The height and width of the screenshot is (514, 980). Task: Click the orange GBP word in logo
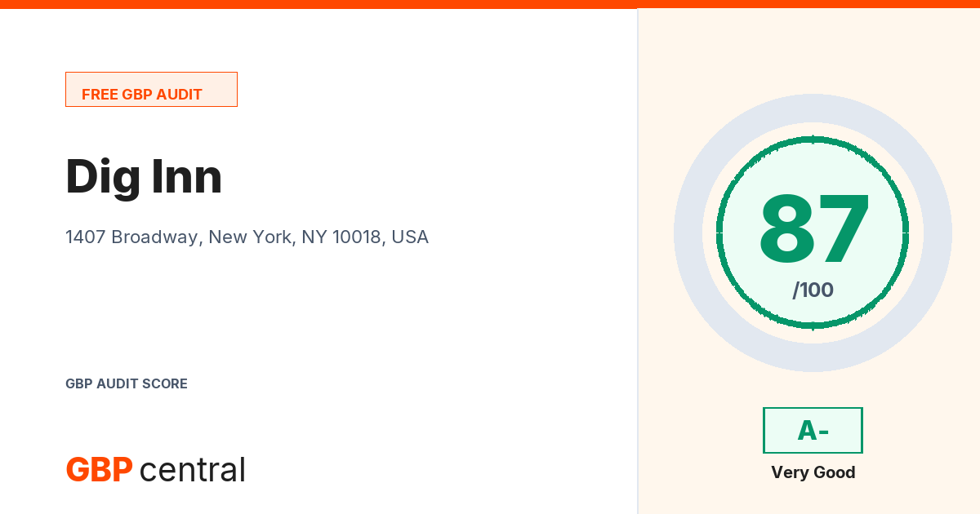coord(99,469)
